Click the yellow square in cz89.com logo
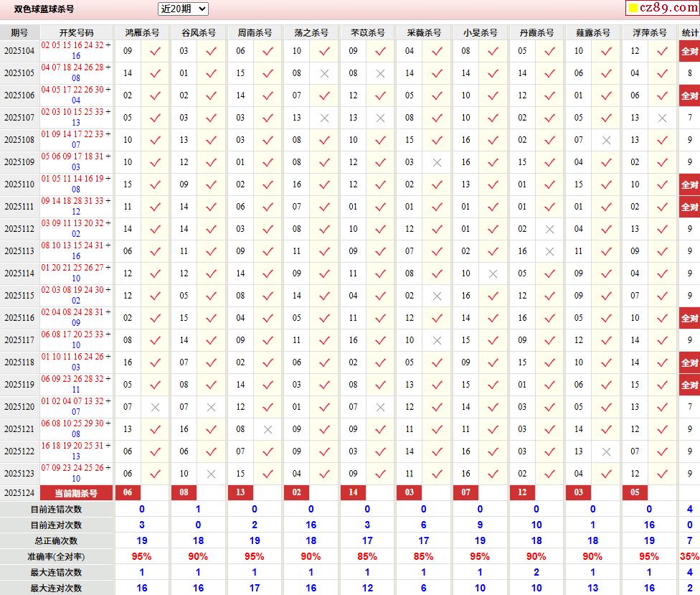Image resolution: width=700 pixels, height=595 pixels. coord(633,9)
